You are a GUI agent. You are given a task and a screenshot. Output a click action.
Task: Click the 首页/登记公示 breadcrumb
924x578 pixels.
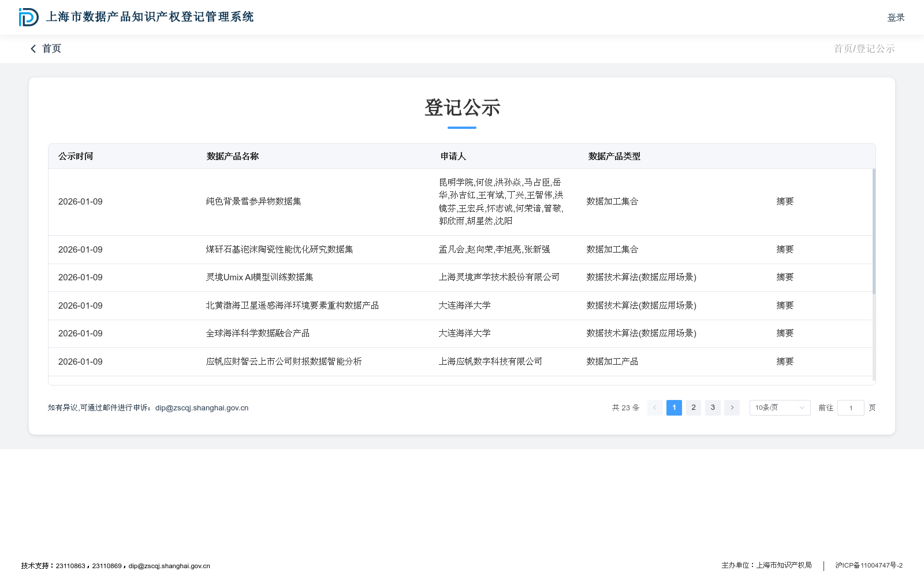(x=864, y=49)
